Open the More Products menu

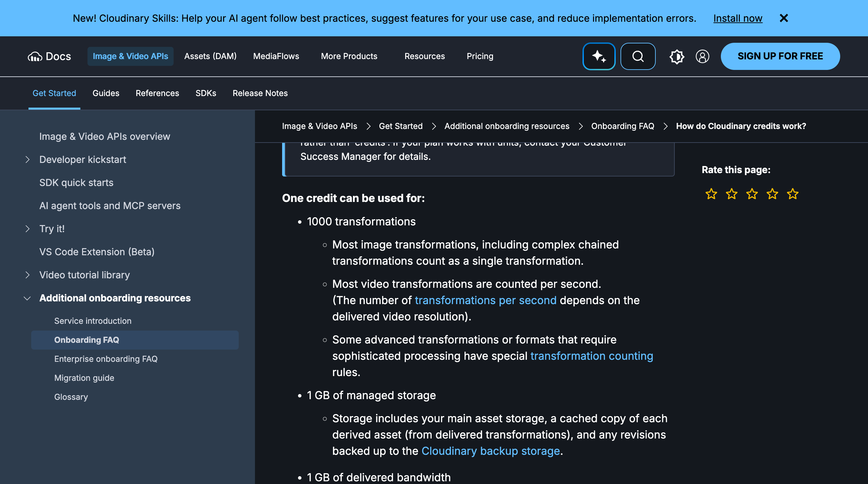click(x=349, y=56)
